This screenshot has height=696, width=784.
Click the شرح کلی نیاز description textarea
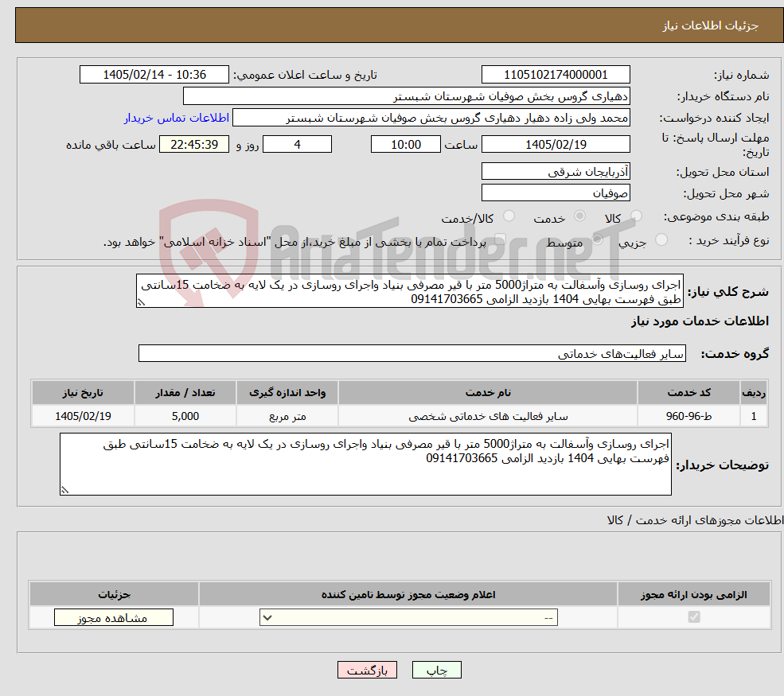409,291
